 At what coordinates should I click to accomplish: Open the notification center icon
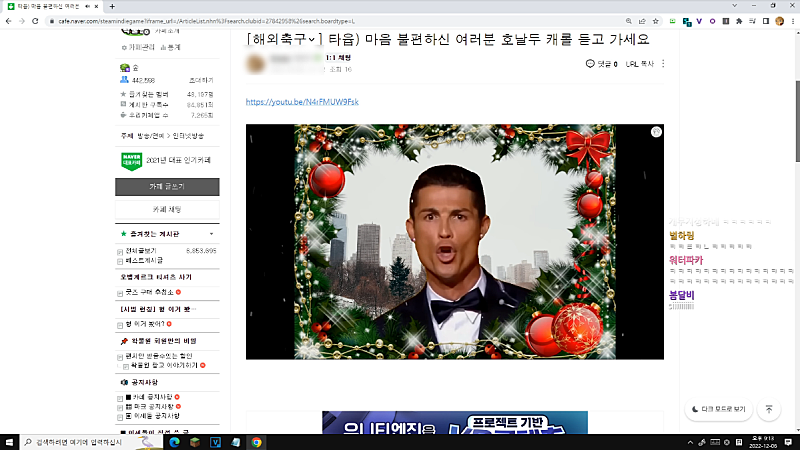click(788, 442)
